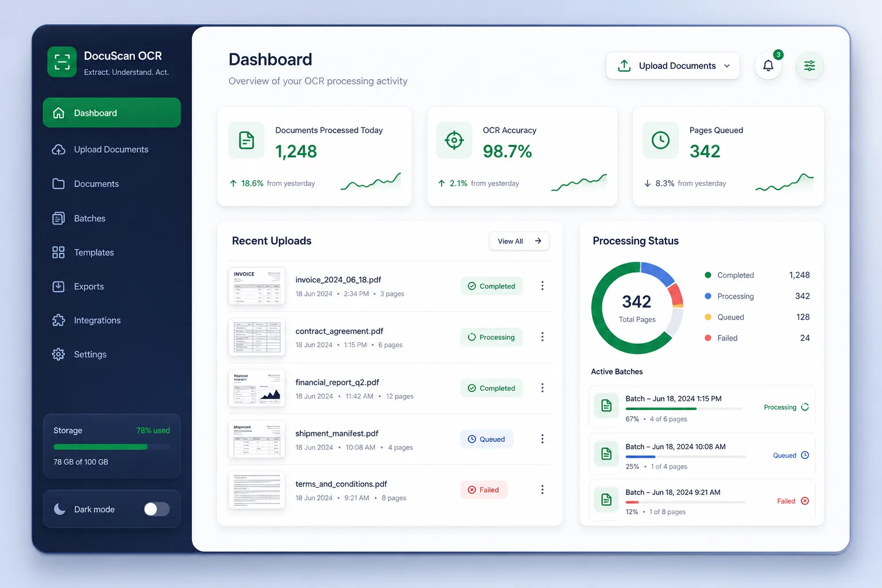The image size is (882, 588).
Task: Open the invoice_2024_06_18.pdf thumbnail
Action: 257,286
